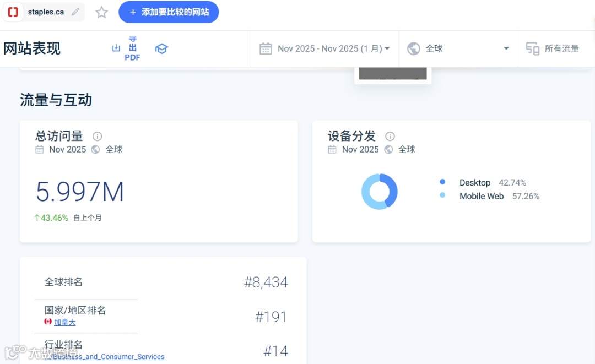This screenshot has height=364, width=595.
Task: Click the globe icon under 总访问量
Action: [95, 149]
